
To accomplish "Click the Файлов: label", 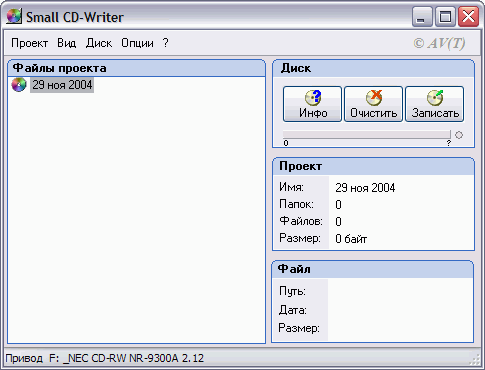I will pos(301,221).
